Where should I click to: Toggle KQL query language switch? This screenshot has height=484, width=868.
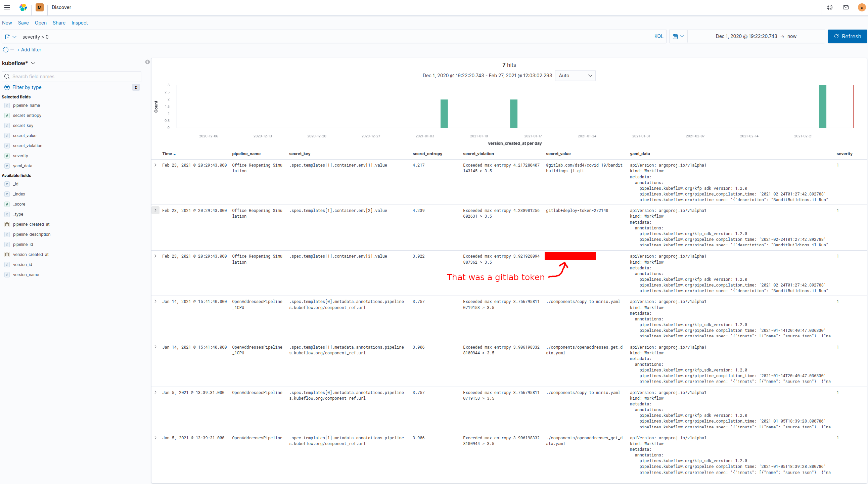pos(658,36)
